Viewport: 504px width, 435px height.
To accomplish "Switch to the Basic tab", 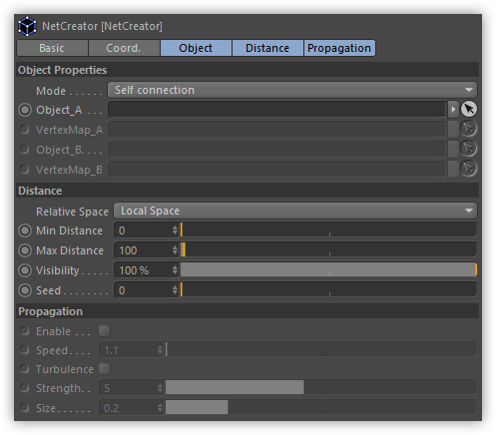I will 52,48.
